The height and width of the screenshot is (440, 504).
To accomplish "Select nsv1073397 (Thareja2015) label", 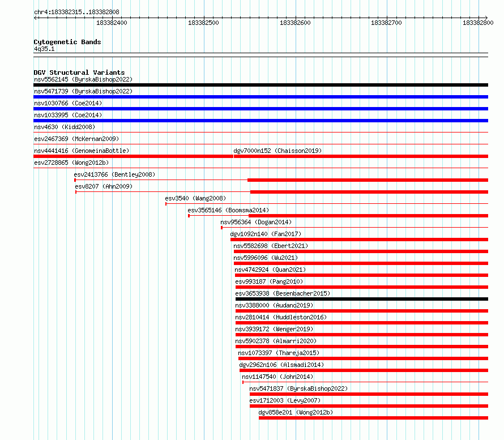I will [x=279, y=353].
